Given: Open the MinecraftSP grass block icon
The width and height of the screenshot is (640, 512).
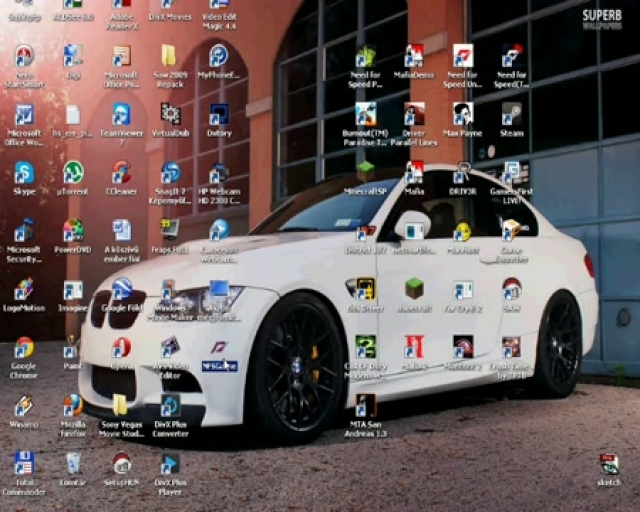Looking at the screenshot, I should tap(365, 171).
